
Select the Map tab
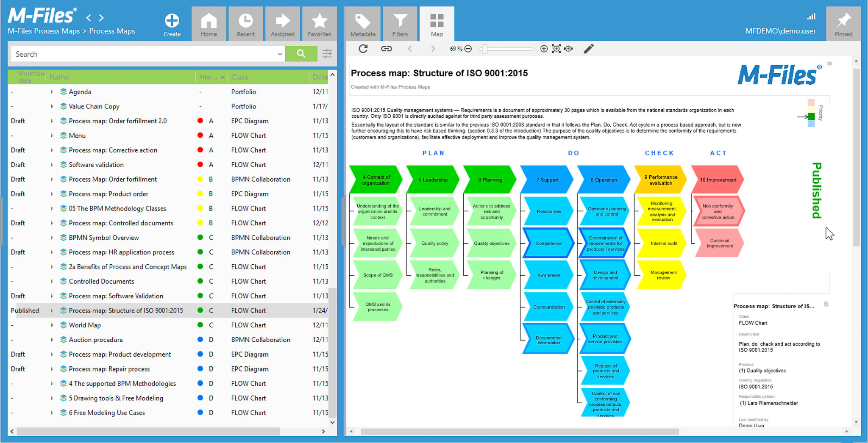pyautogui.click(x=437, y=24)
